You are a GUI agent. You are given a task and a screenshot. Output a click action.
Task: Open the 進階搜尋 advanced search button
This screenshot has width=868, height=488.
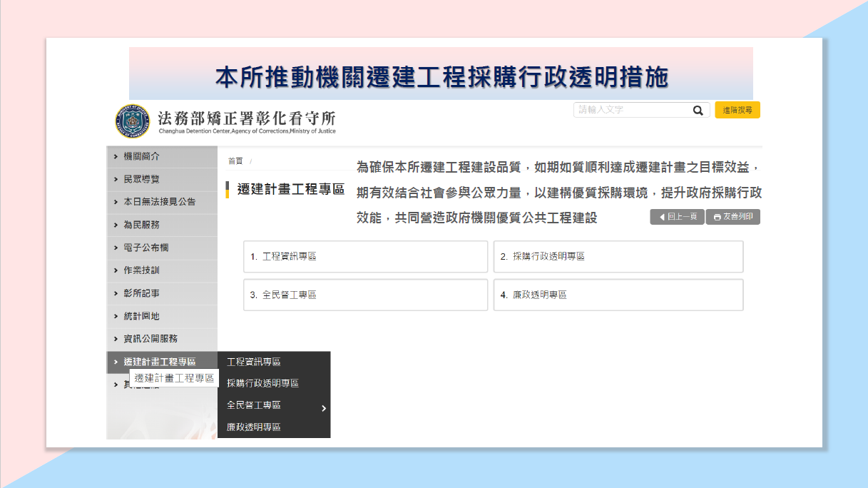pos(737,111)
